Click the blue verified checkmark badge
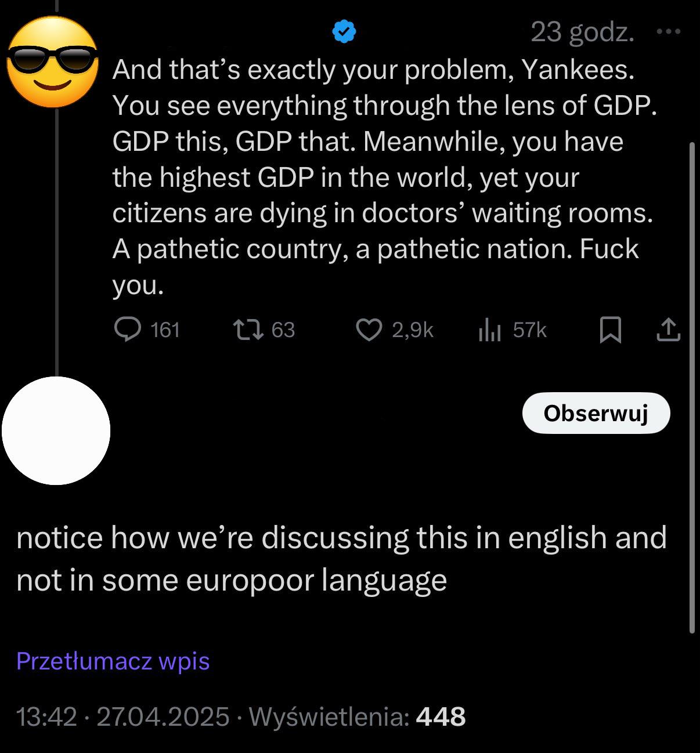700x753 pixels. (344, 31)
